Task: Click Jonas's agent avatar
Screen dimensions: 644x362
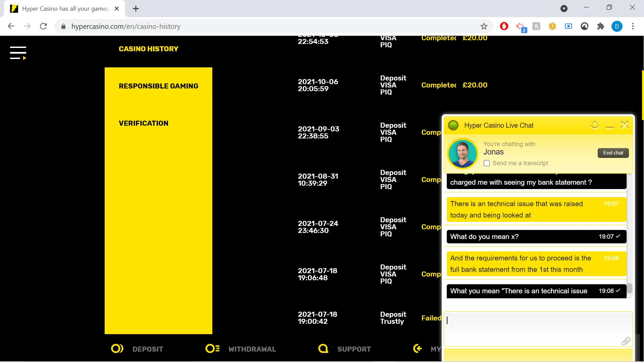Action: coord(463,154)
